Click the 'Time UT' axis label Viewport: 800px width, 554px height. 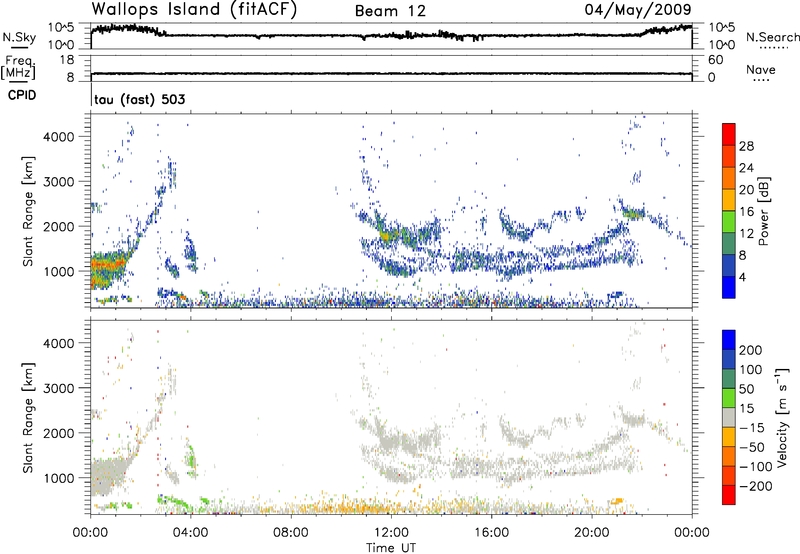click(391, 548)
